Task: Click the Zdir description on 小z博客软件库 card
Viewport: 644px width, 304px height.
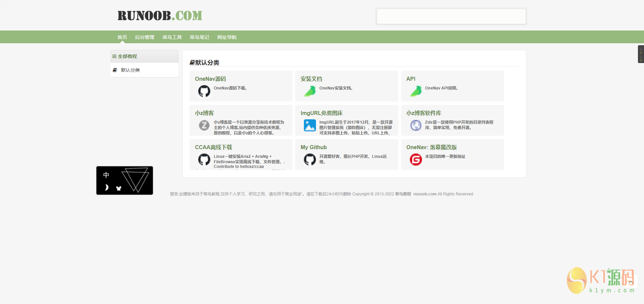Action: pos(459,125)
